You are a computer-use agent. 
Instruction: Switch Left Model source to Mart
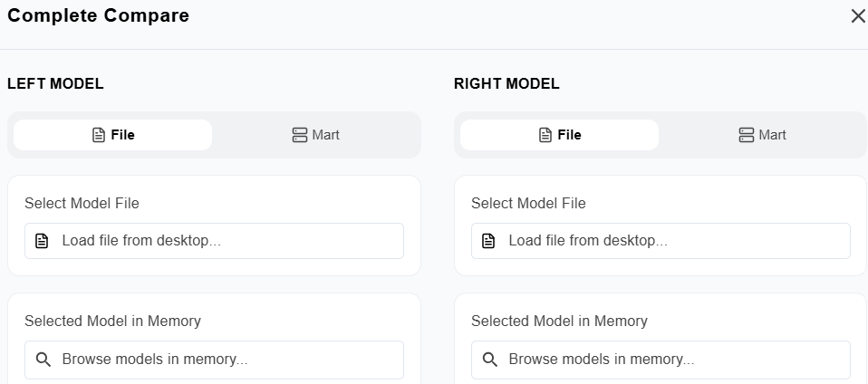315,135
